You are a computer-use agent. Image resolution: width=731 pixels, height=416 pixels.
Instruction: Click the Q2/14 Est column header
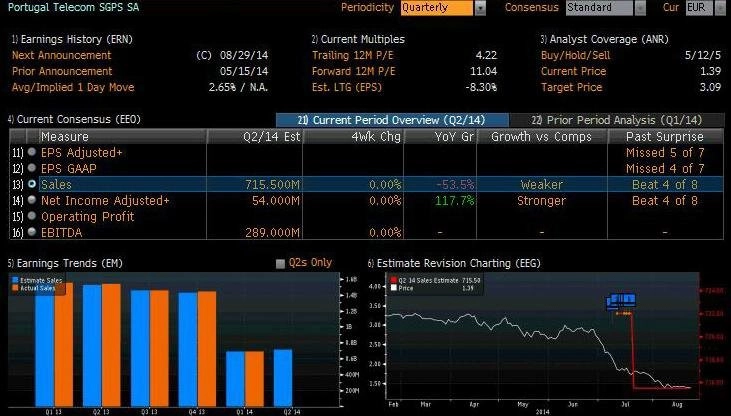click(x=255, y=137)
